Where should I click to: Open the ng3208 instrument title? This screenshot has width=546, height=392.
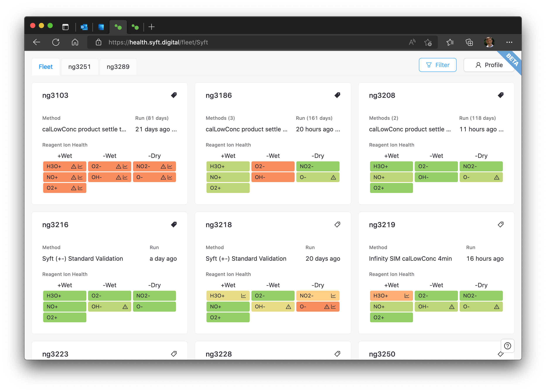coord(382,95)
